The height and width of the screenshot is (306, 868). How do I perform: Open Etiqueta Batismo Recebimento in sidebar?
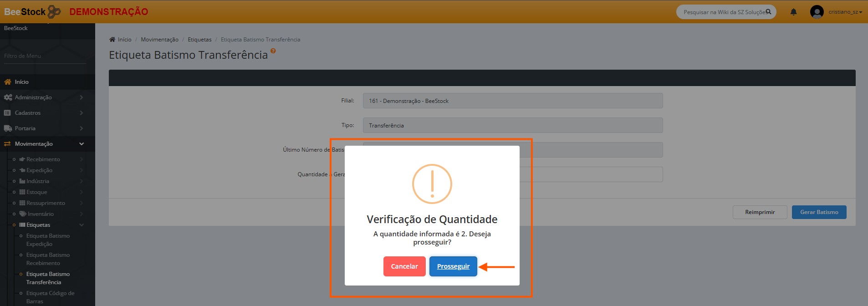pos(48,259)
